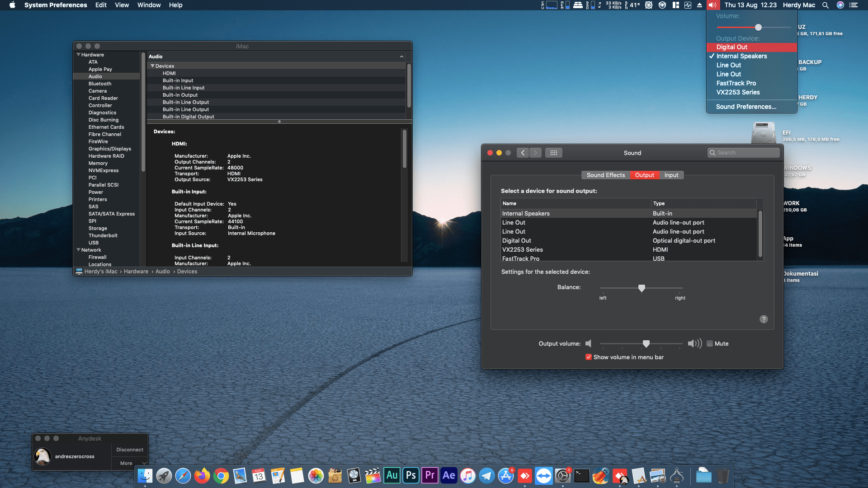This screenshot has width=868, height=488.
Task: Launch Finder from the dock
Action: (x=145, y=476)
